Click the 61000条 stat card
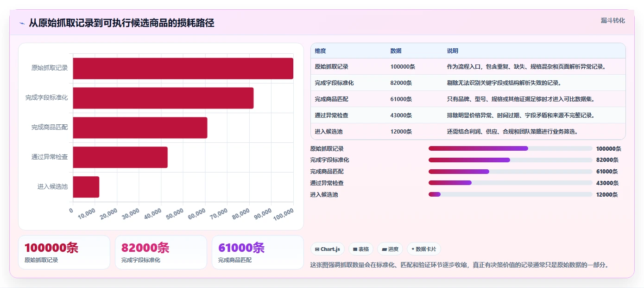644x288 pixels. click(x=258, y=252)
